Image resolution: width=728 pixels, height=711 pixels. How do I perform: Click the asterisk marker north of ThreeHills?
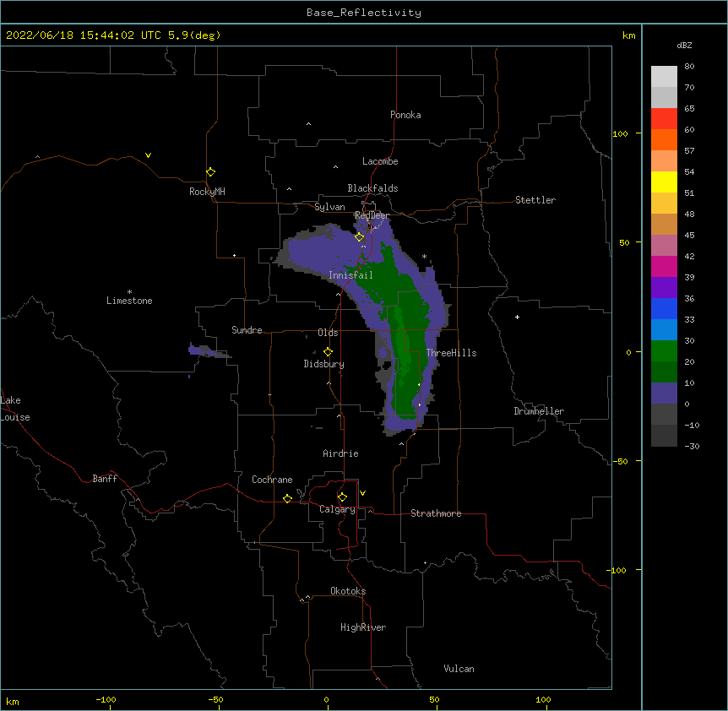tap(424, 256)
